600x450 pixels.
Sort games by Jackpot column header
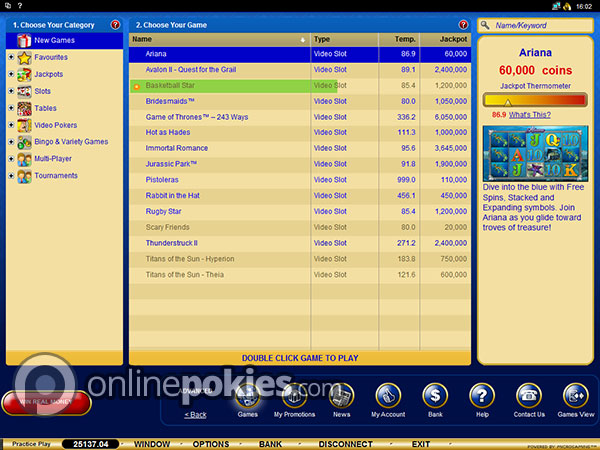446,39
